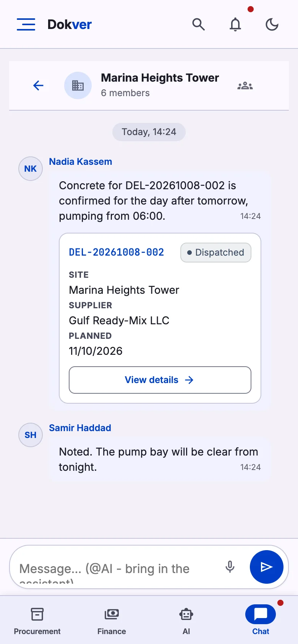
Task: Click the View details button
Action: click(x=160, y=380)
